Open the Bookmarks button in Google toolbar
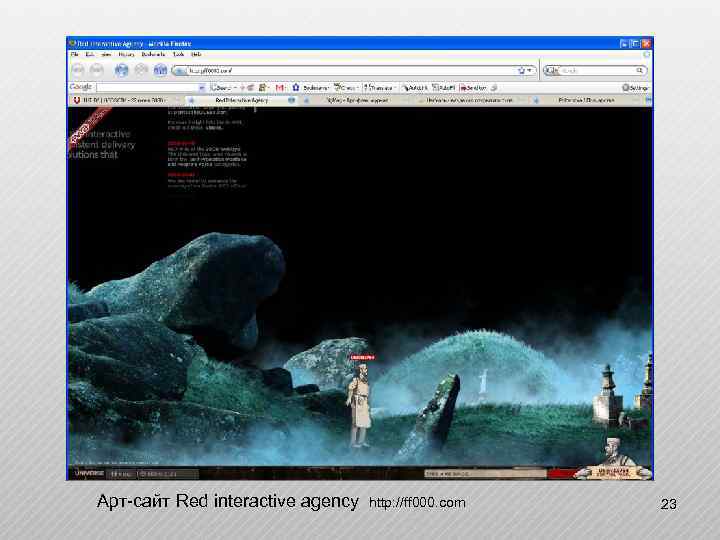Viewport: 720px width, 540px height. tap(310, 87)
